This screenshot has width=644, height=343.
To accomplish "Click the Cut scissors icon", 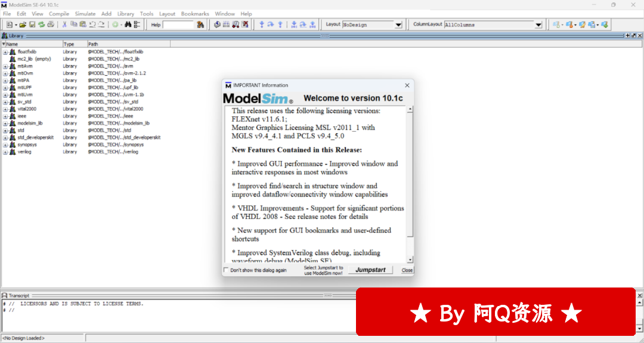I will [x=64, y=24].
